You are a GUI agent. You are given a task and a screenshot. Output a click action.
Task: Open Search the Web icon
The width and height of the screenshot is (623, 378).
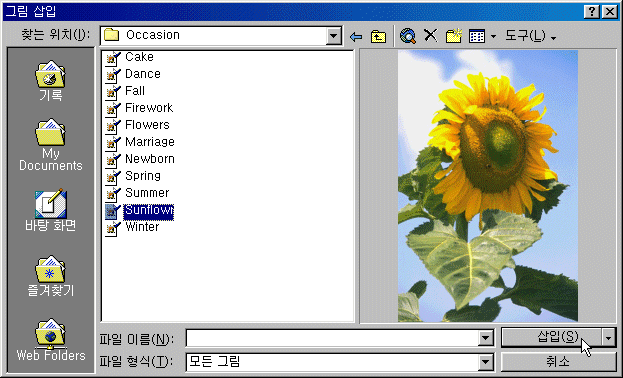tap(408, 36)
